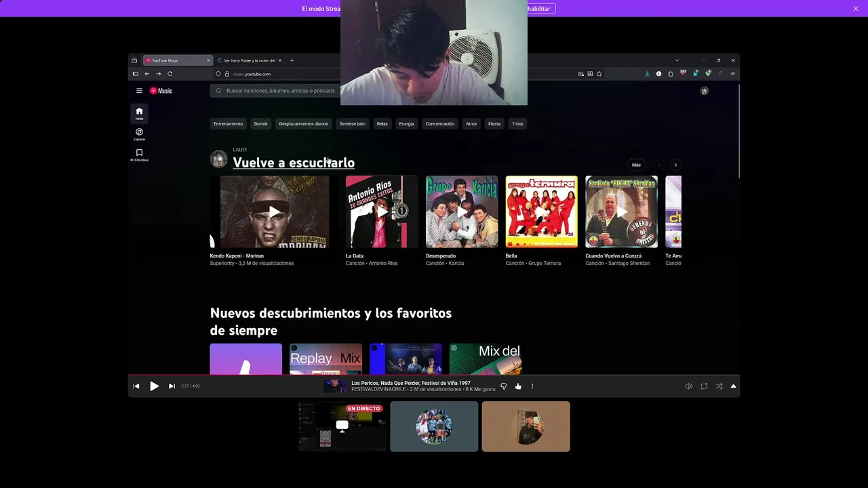
Task: Open the browser list all tabs dropdown
Action: [677, 60]
